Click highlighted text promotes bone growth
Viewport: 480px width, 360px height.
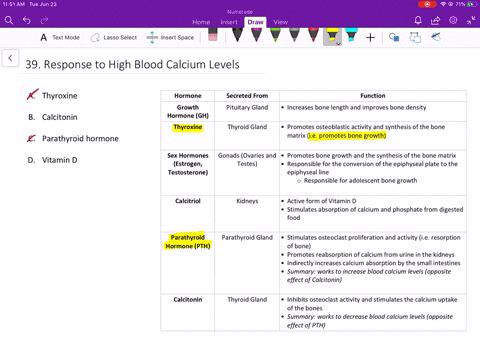pyautogui.click(x=347, y=136)
